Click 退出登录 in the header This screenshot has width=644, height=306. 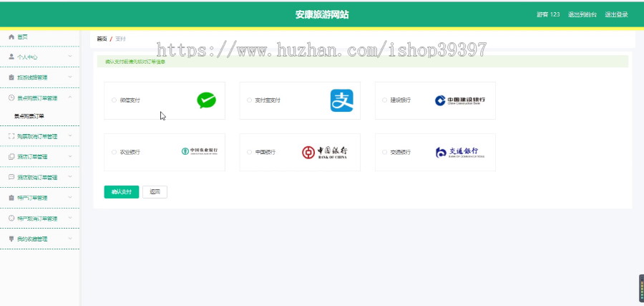(x=616, y=14)
